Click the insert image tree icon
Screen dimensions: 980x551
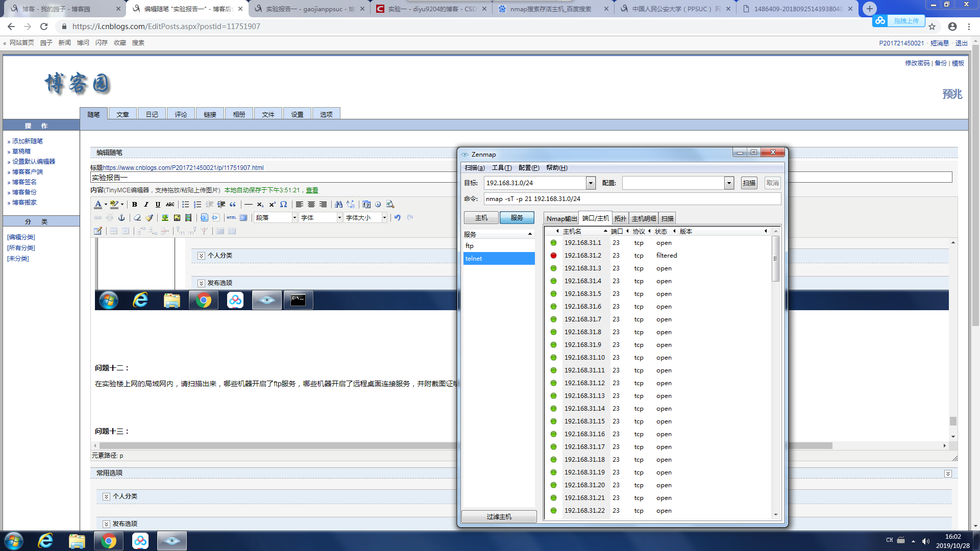[x=165, y=217]
